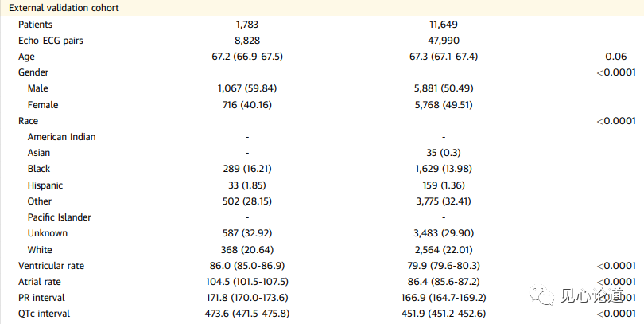Select the External validation cohort header

tap(64, 8)
